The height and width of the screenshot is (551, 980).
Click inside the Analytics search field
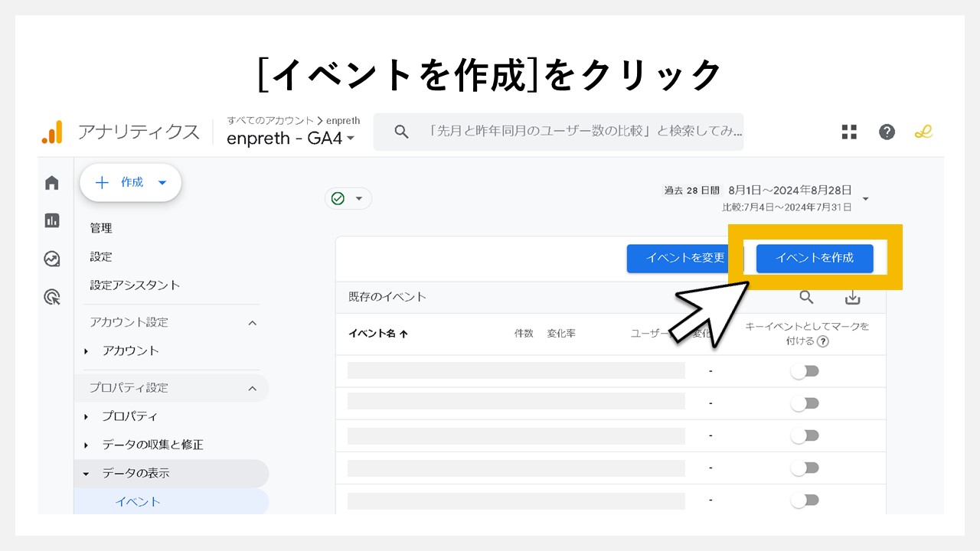coord(558,132)
